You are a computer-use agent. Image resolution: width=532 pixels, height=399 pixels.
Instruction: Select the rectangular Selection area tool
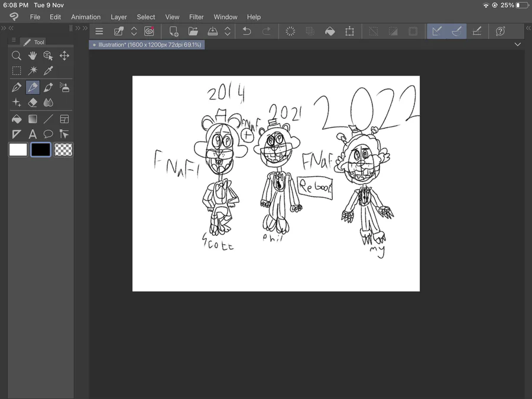[17, 70]
